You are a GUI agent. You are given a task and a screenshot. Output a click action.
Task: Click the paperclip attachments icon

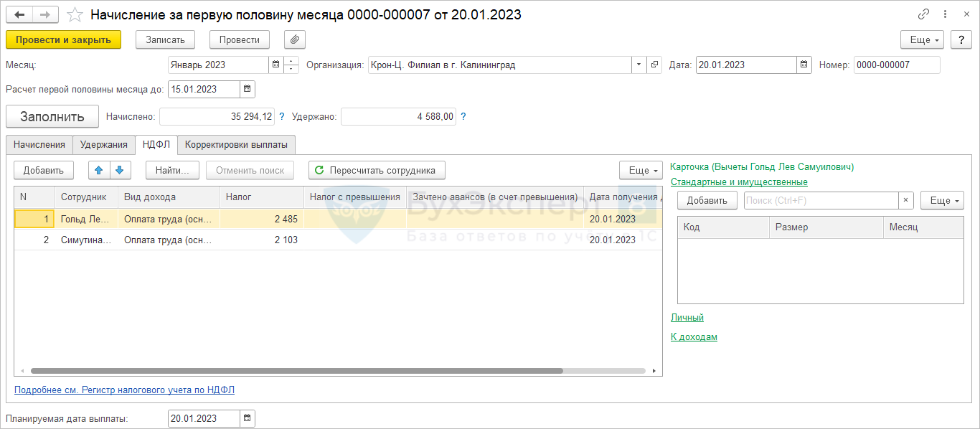tap(295, 39)
